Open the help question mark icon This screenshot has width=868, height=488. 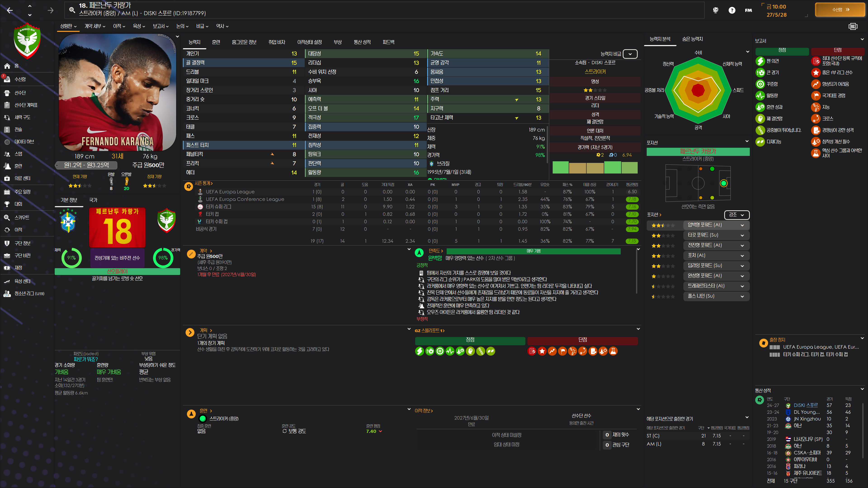coord(731,10)
